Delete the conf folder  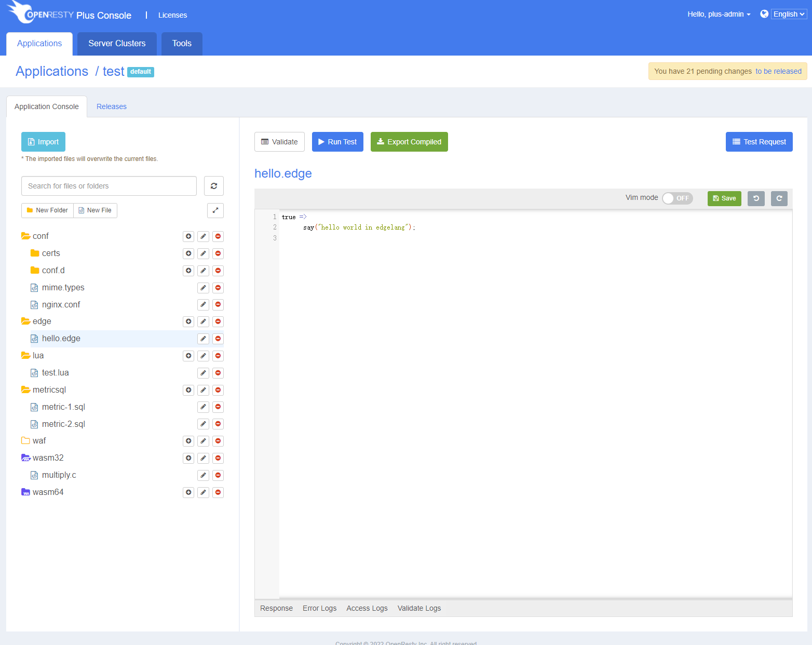tap(218, 236)
